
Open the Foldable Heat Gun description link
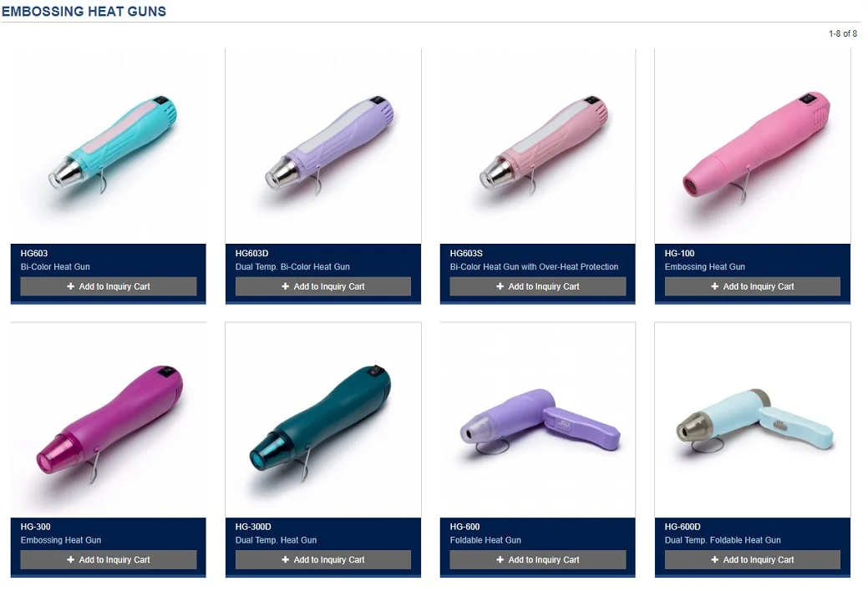[x=485, y=540]
